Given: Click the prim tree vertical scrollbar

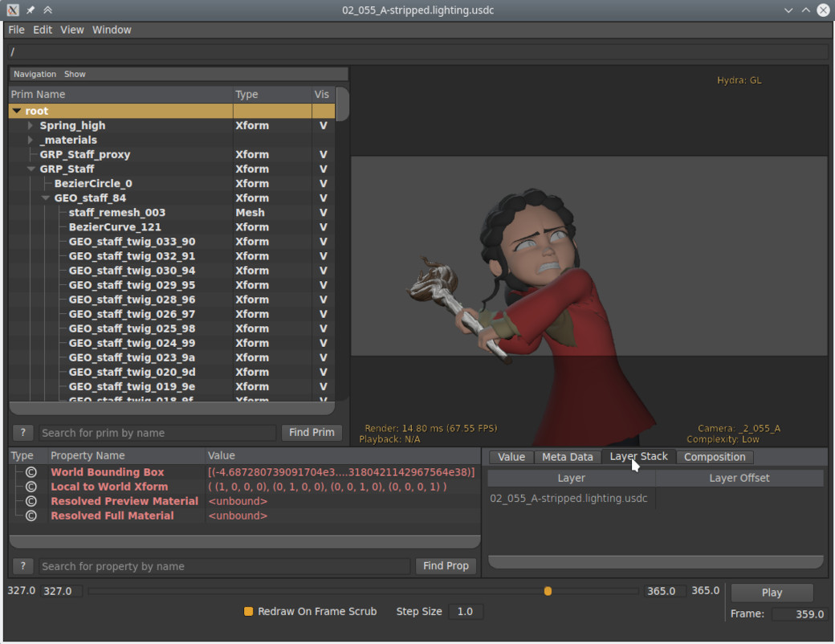Looking at the screenshot, I should 342,104.
